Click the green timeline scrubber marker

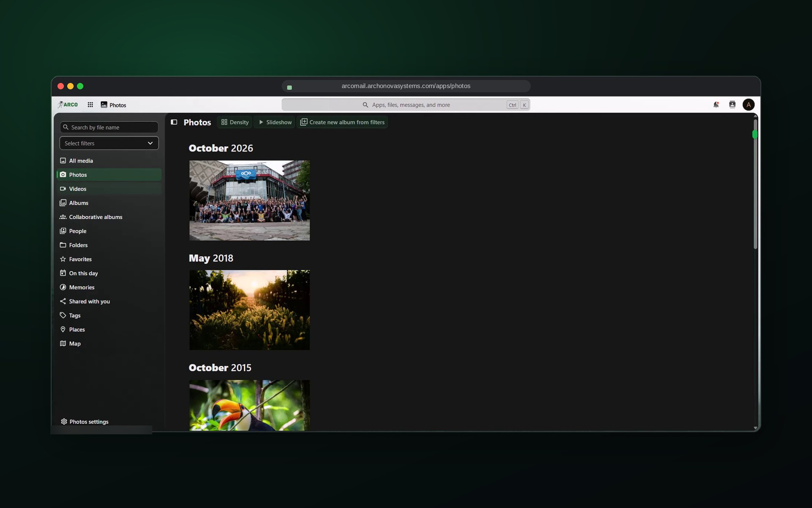click(755, 134)
